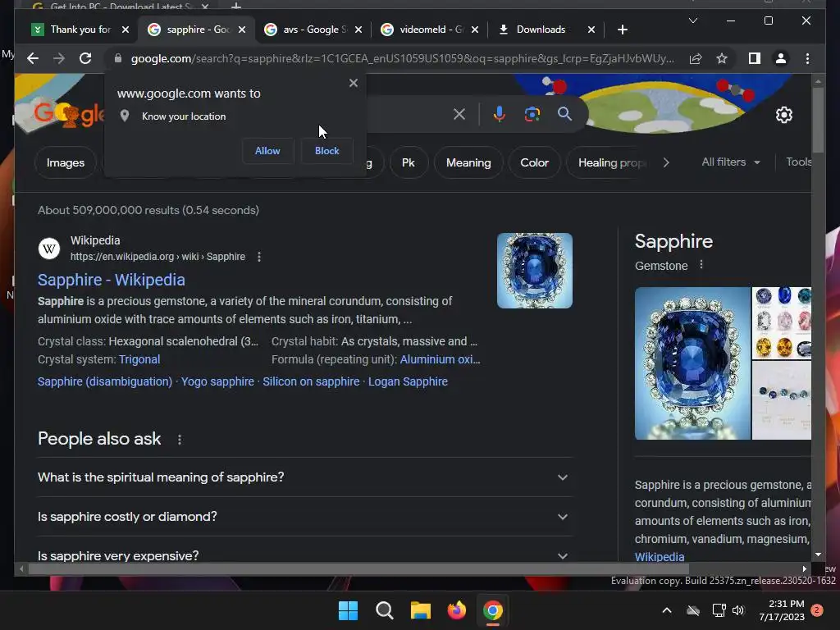Open Firefox from the taskbar

point(456,610)
